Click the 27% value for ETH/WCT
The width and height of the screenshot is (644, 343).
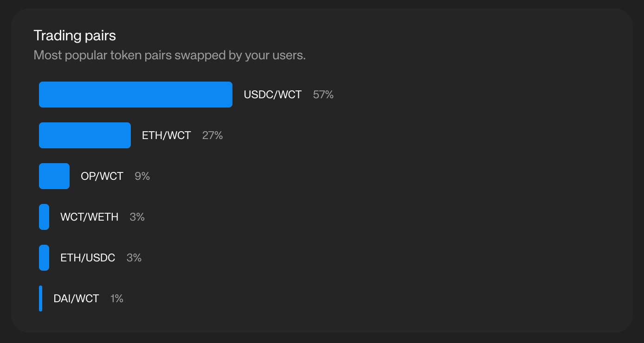tap(213, 135)
